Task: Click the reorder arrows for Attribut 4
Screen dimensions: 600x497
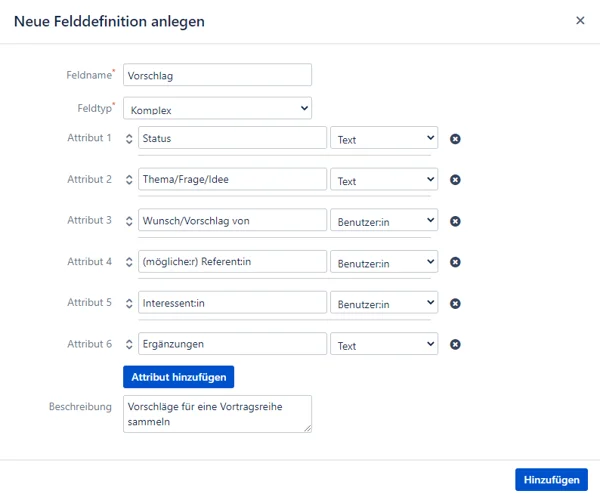Action: click(129, 262)
